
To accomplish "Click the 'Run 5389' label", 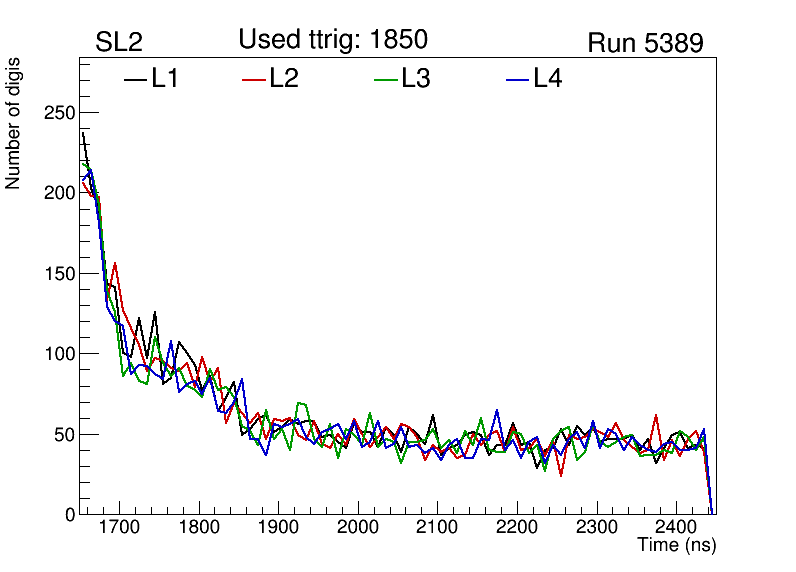I will 645,43.
